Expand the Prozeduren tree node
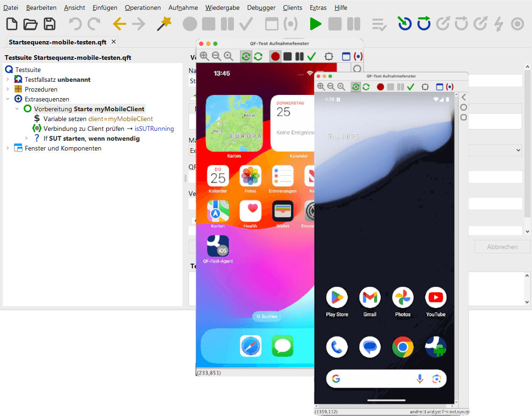The image size is (532, 416). point(7,89)
